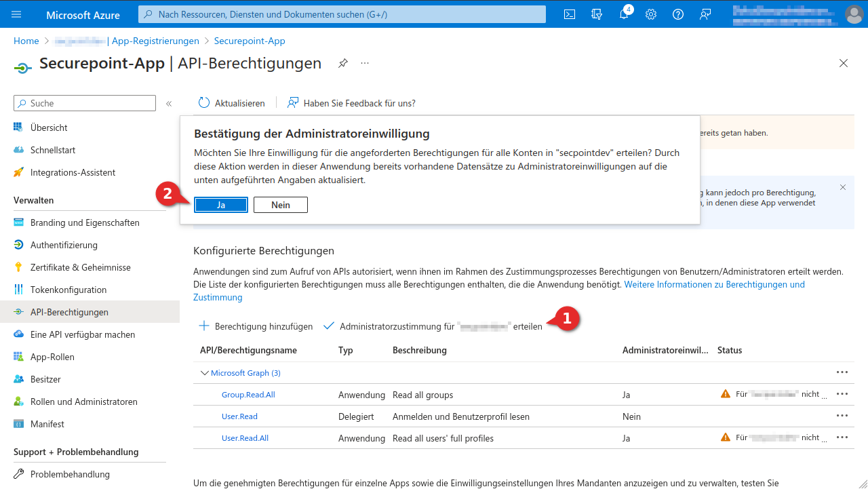Viewport: 868px width, 489px height.
Task: Click the Microsoft Azure logo text
Action: 83,14
